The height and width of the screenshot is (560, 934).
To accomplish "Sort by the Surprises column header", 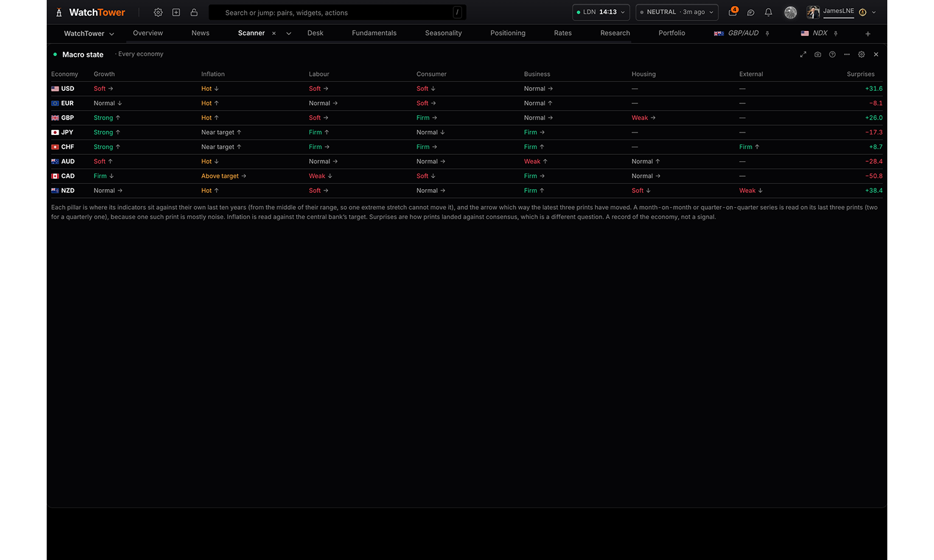I will pos(861,74).
